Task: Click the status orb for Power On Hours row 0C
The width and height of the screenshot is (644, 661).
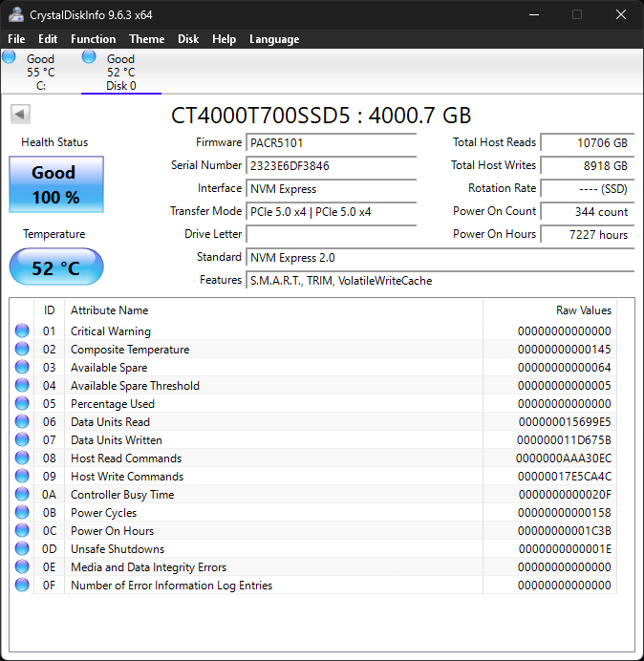Action: pos(22,530)
